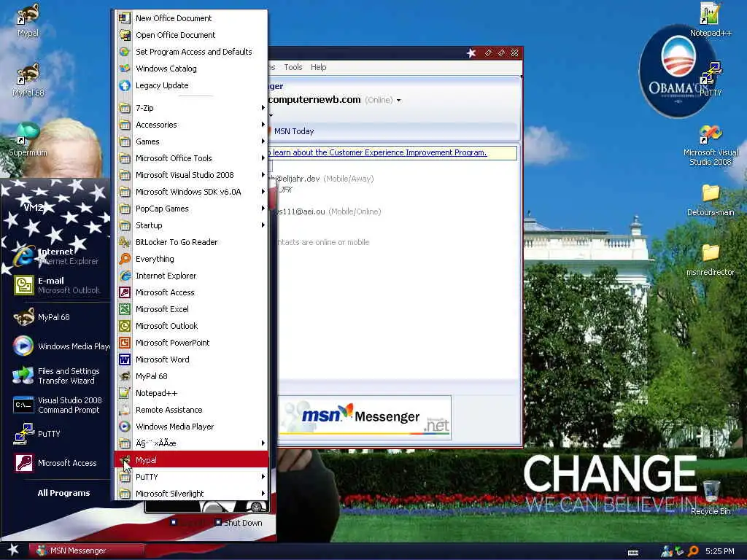Image resolution: width=747 pixels, height=560 pixels.
Task: Open MyPal 68 from programs list
Action: point(192,376)
